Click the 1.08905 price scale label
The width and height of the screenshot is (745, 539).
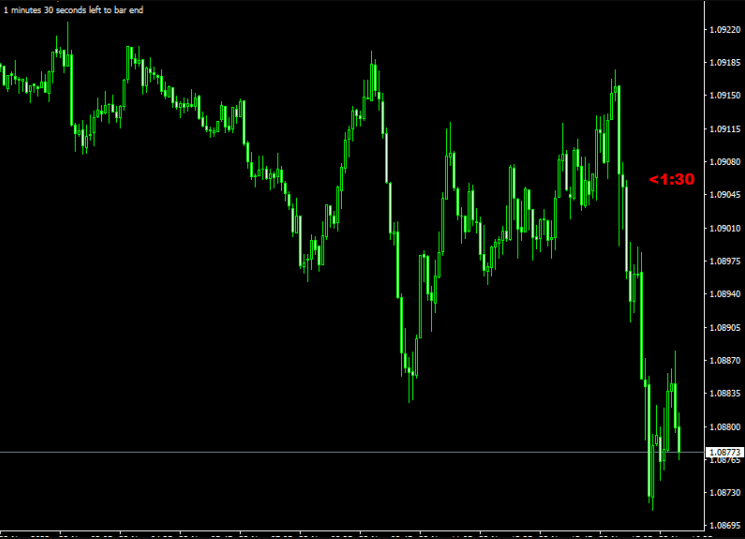(725, 327)
